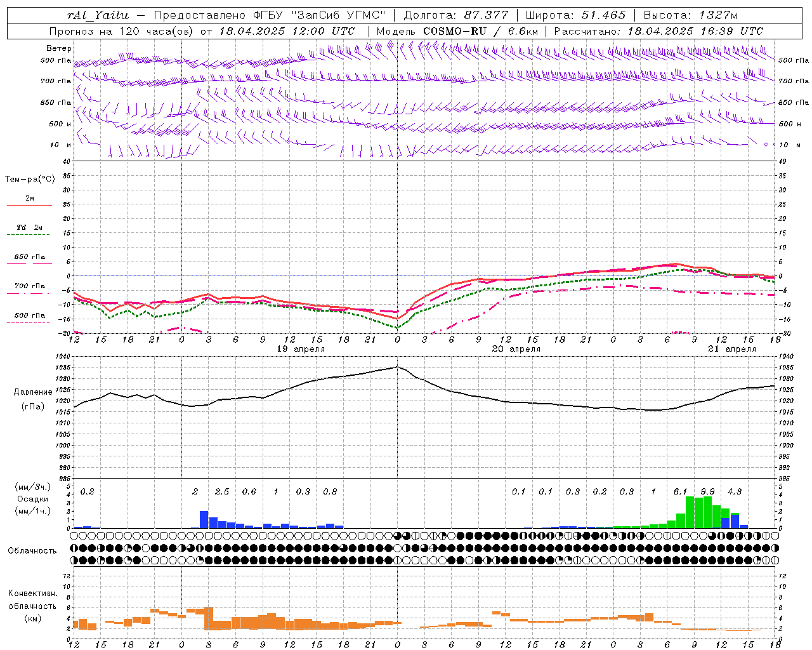Screen dimensions: 812x650
Task: Click the computed time Рассчитано: 18.04.2025 16:39 UTC
Action: click(x=658, y=31)
